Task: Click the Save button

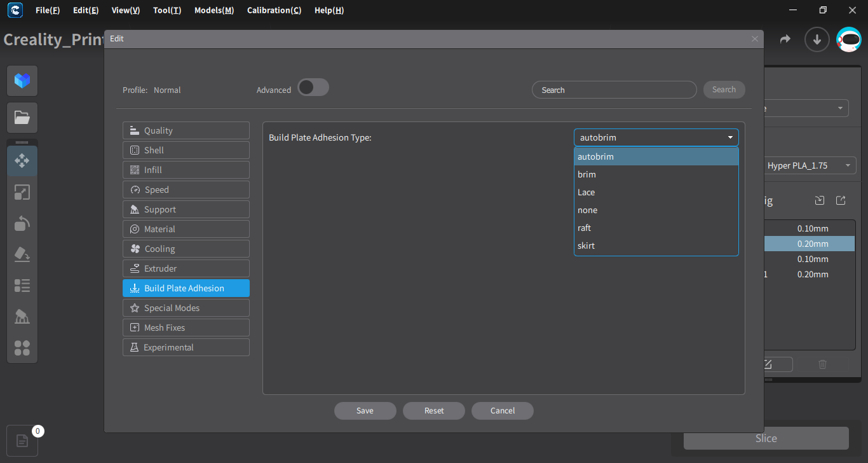Action: tap(365, 411)
